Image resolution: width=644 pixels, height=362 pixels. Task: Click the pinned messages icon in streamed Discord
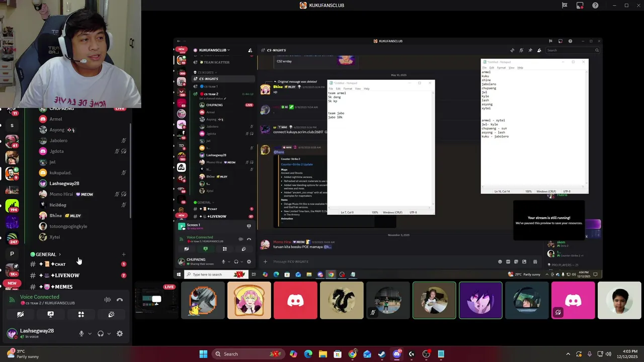click(530, 50)
